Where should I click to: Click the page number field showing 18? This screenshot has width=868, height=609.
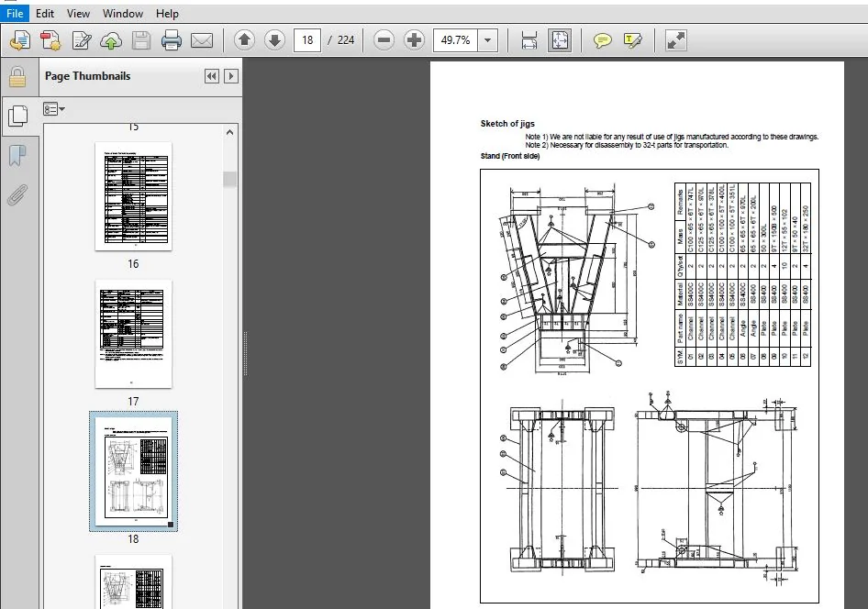click(x=307, y=39)
